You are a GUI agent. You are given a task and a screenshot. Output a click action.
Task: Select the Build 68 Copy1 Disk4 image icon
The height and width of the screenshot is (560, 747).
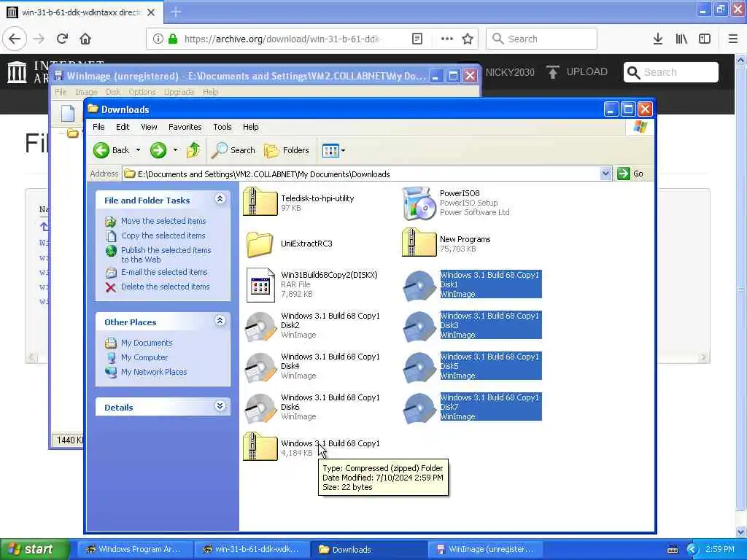click(260, 367)
